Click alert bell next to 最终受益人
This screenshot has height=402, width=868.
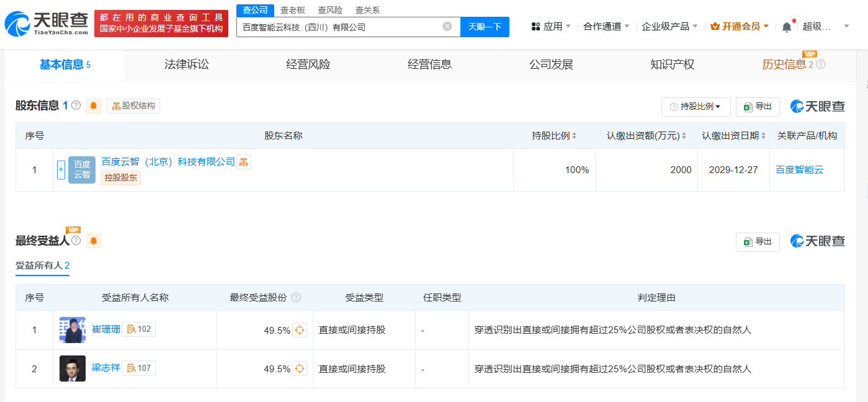[94, 241]
